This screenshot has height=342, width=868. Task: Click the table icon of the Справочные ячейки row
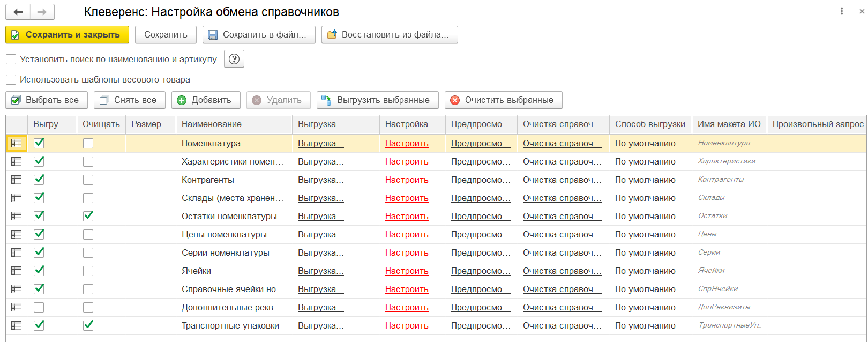point(17,289)
